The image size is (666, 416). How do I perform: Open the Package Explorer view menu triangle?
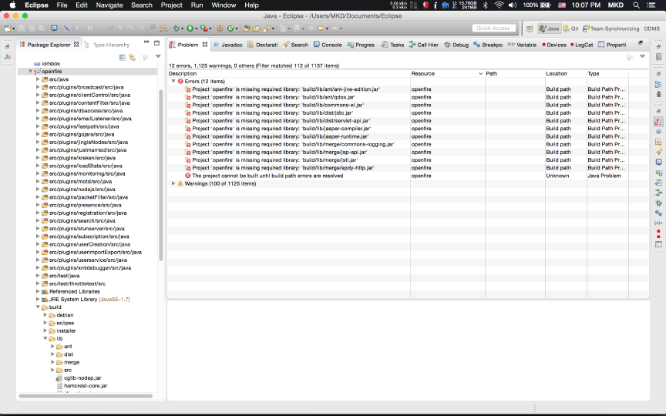pyautogui.click(x=158, y=57)
